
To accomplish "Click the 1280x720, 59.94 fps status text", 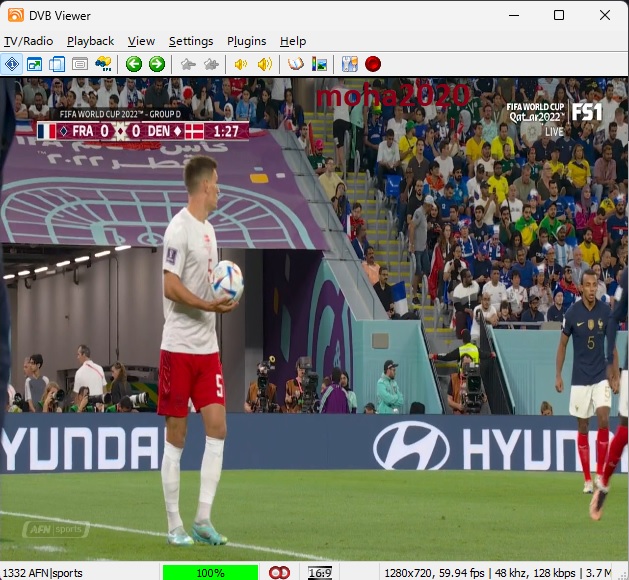I will pos(434,573).
